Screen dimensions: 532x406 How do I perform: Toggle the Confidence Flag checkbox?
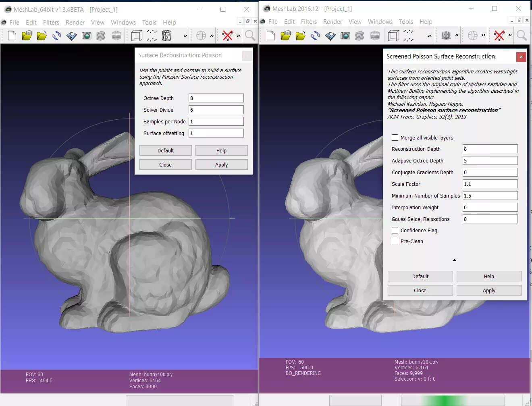point(395,230)
